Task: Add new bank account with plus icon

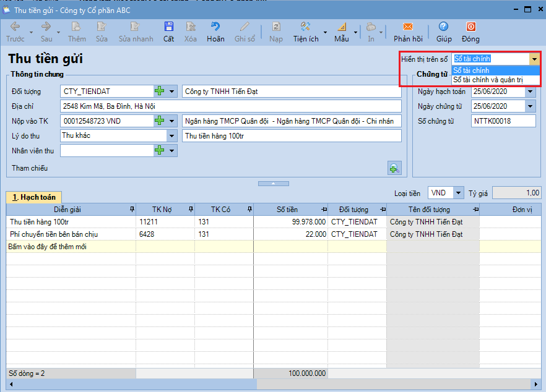Action: click(x=160, y=121)
